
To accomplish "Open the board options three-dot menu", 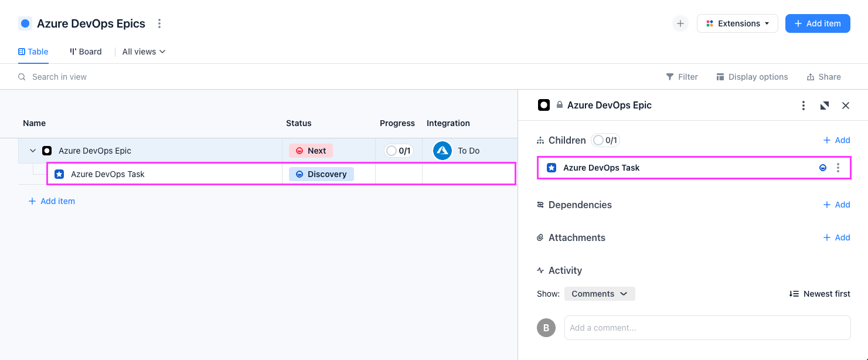I will point(159,23).
